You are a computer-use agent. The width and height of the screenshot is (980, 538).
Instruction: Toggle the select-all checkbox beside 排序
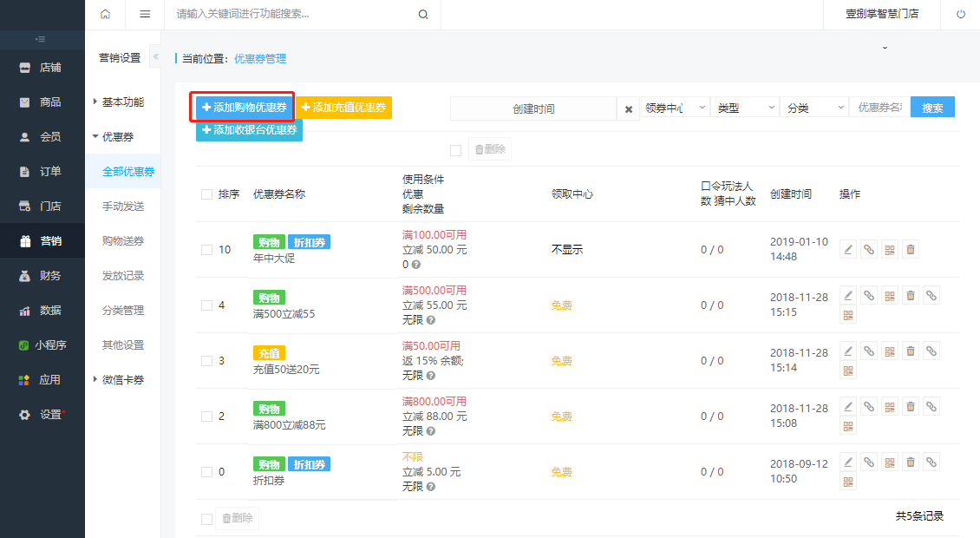[207, 194]
